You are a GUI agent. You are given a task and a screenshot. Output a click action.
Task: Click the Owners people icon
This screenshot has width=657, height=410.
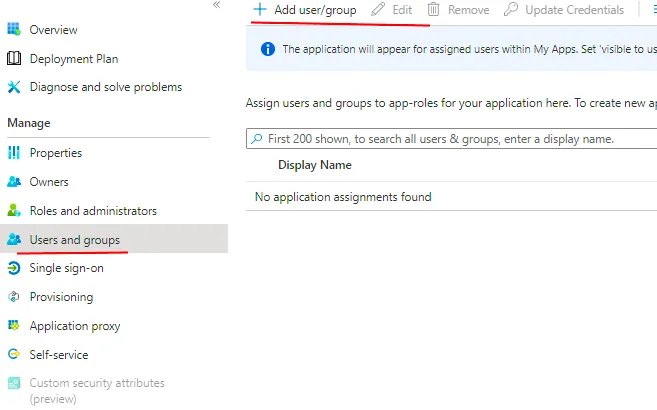pos(14,181)
